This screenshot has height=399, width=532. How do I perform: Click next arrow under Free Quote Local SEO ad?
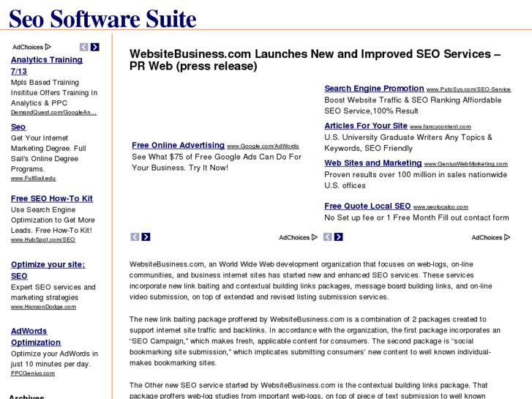point(339,236)
